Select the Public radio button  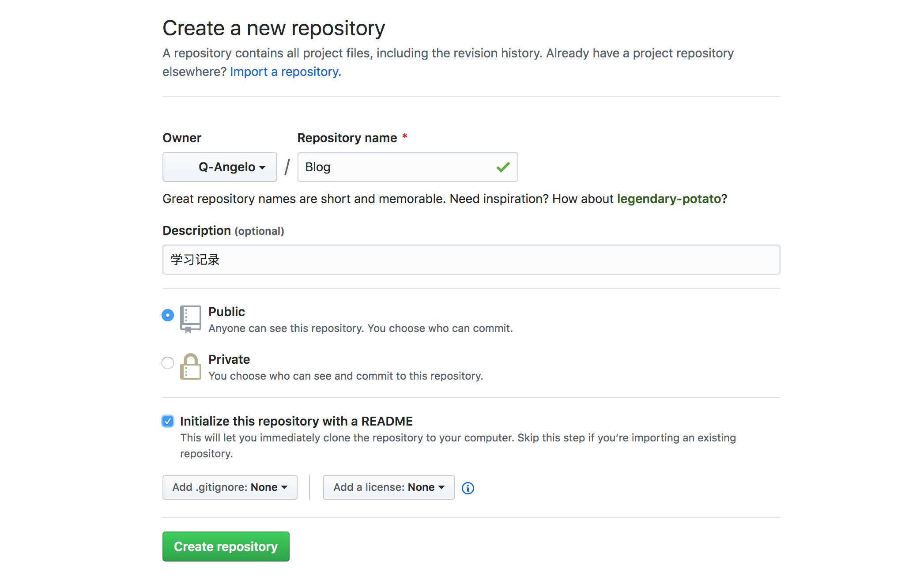(x=168, y=315)
